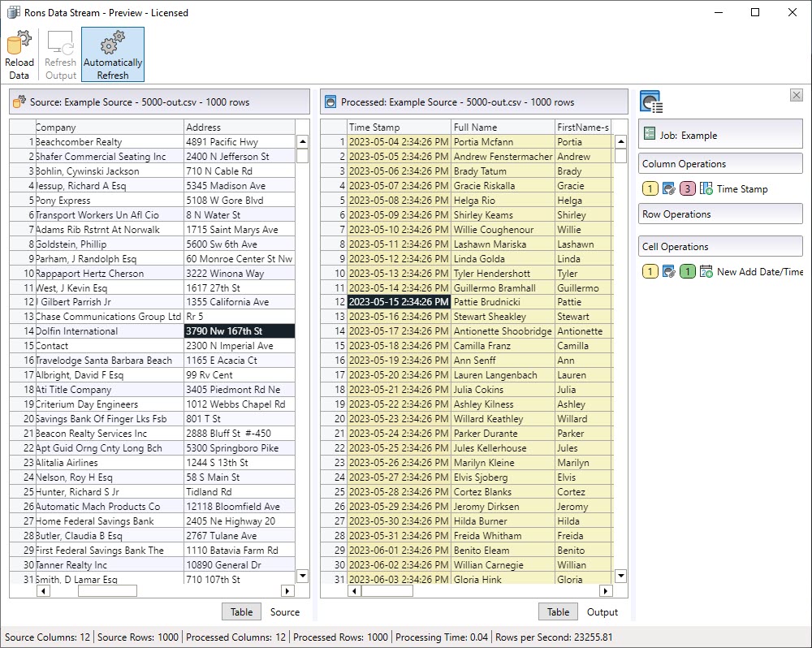
Task: Switch to the Source tab under source grid
Action: 284,612
